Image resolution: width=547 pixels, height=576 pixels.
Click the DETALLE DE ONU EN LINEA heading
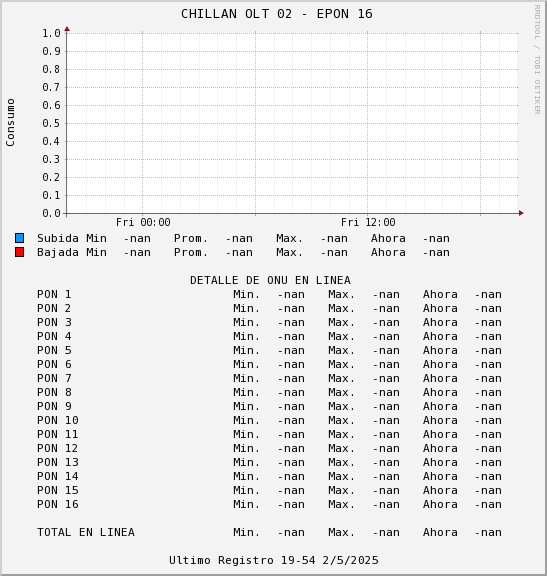point(270,280)
